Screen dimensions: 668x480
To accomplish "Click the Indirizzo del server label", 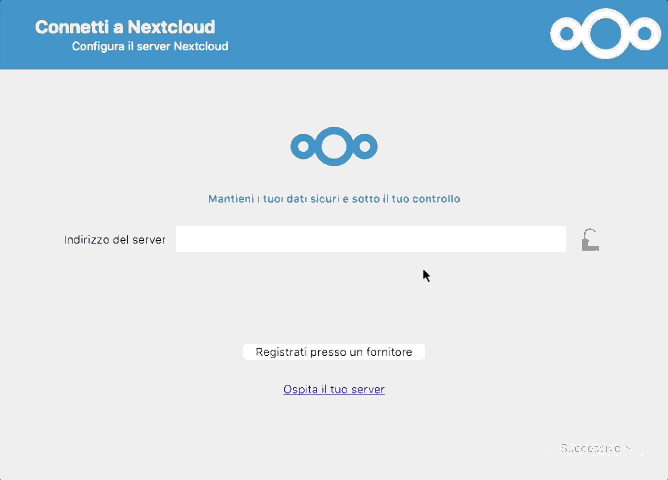I will 115,240.
